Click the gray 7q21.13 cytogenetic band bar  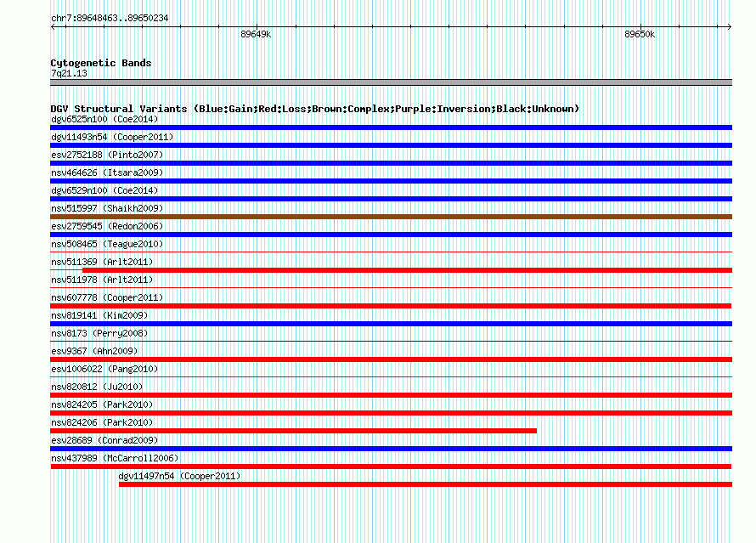391,82
